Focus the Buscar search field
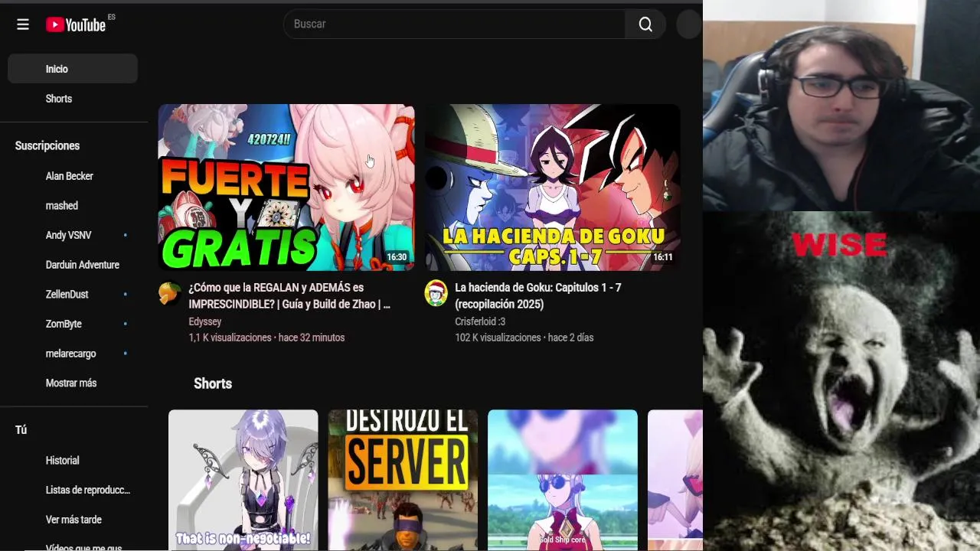The width and height of the screenshot is (980, 551). coord(455,24)
